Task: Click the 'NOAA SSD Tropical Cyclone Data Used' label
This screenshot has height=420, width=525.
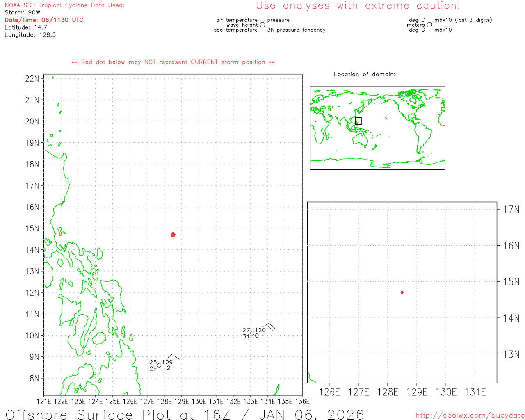Action: (x=64, y=5)
